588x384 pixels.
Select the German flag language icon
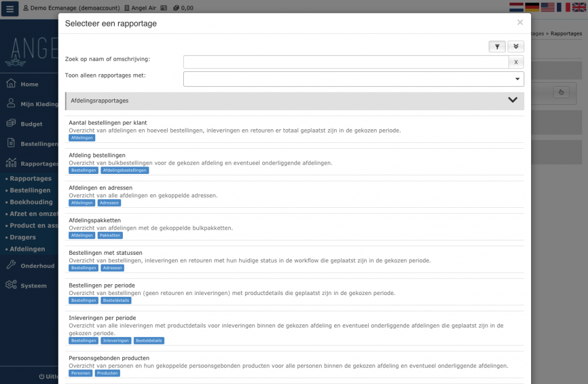(532, 7)
